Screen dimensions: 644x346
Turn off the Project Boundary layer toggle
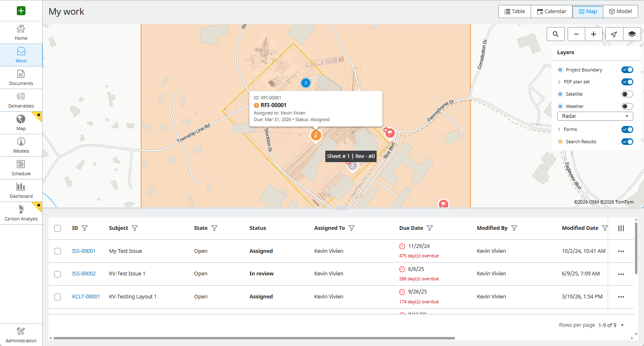point(627,70)
